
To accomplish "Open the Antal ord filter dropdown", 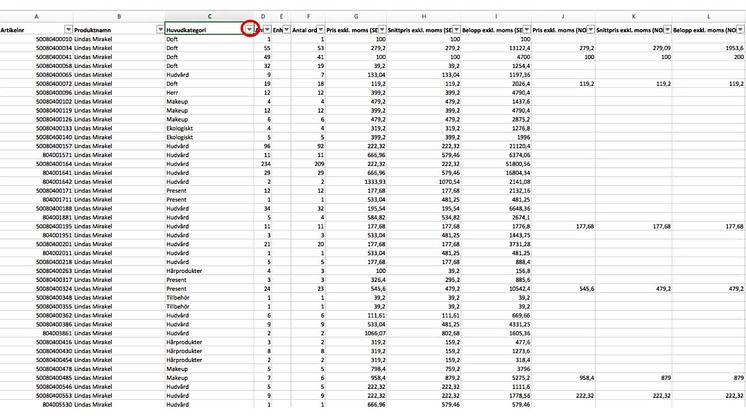I will tap(321, 29).
